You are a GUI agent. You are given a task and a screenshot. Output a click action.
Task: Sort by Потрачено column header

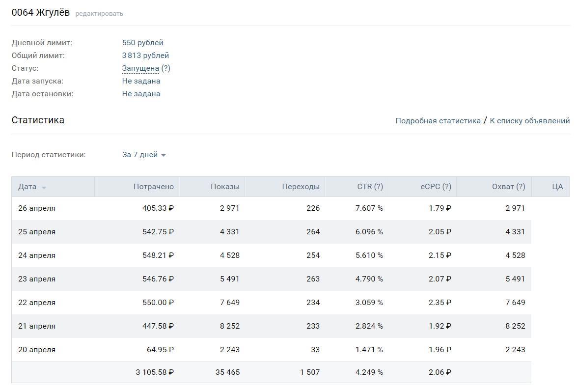tap(153, 187)
